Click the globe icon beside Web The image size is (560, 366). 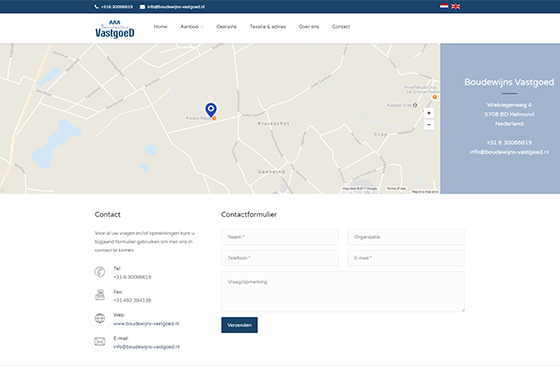(100, 318)
